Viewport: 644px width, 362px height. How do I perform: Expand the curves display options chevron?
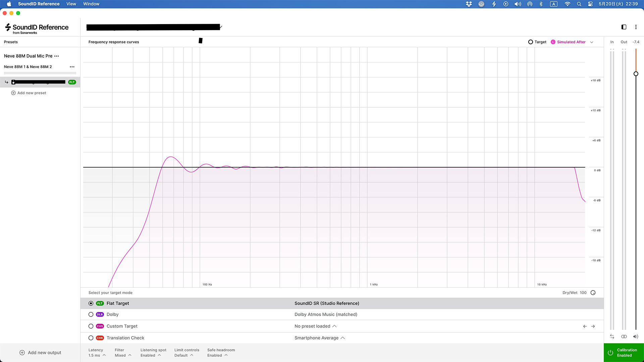[x=592, y=42]
